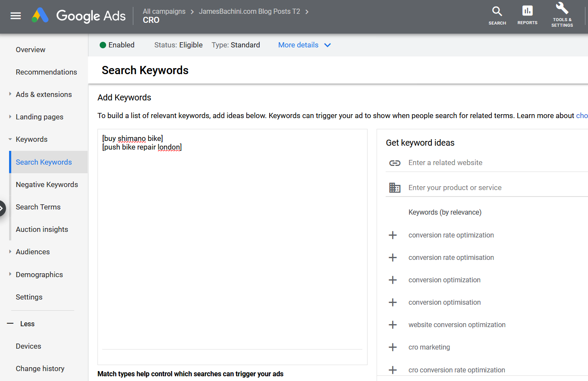This screenshot has width=588, height=381.
Task: Click the Google Ads logo
Action: coord(79,16)
